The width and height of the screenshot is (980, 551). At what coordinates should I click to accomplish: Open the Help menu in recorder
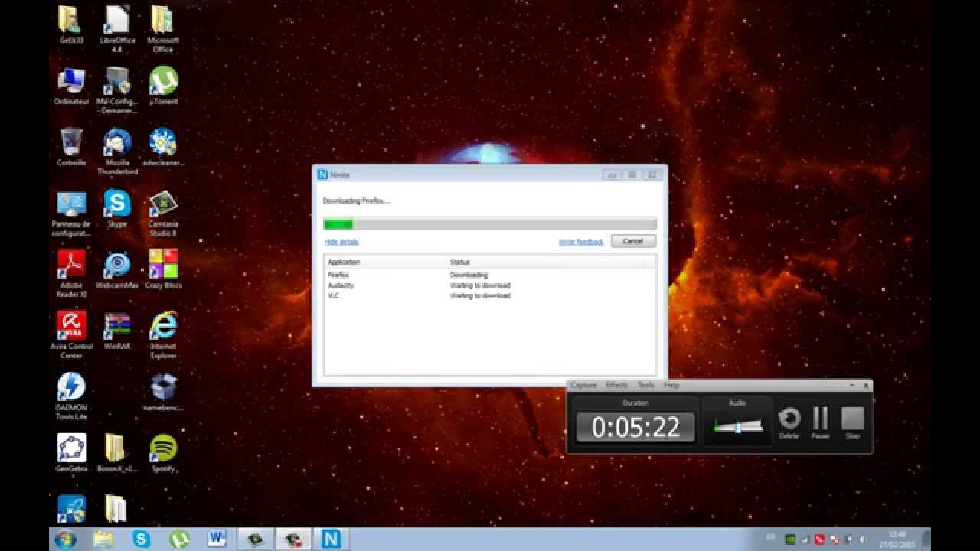coord(671,385)
